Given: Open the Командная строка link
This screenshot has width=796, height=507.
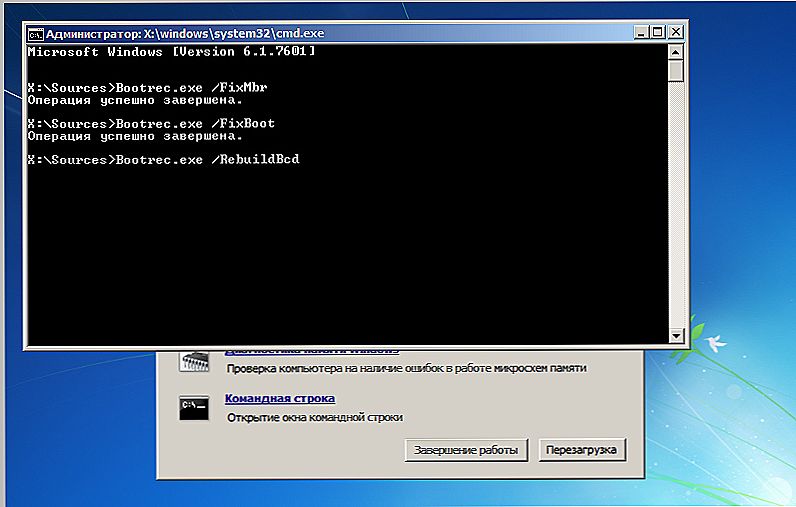Looking at the screenshot, I should coord(280,398).
